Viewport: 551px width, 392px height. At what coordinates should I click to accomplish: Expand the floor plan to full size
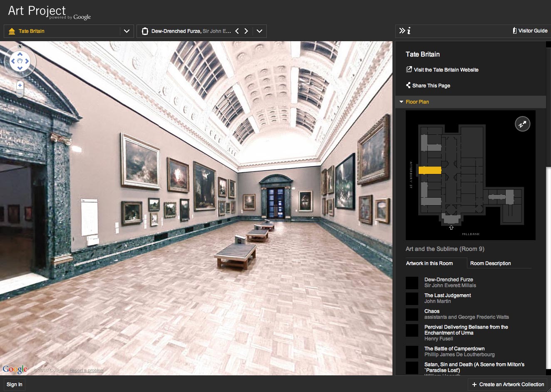point(522,124)
